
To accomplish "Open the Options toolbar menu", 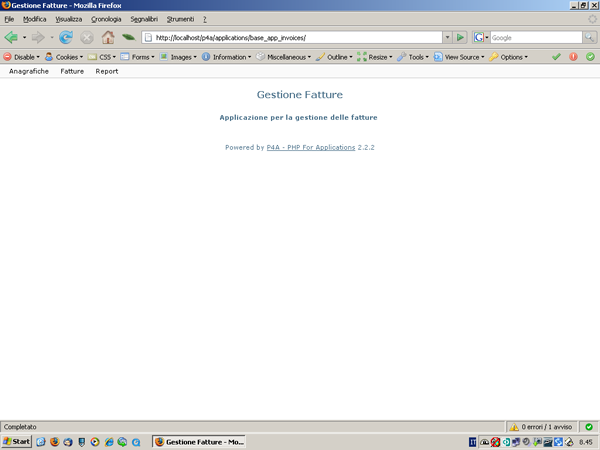I will (x=509, y=57).
